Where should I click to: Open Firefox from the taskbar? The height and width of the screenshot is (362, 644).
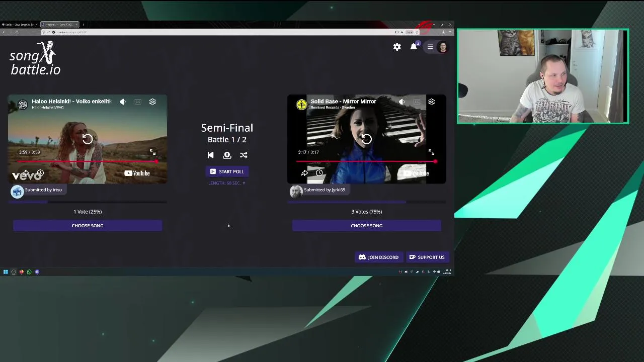[x=21, y=272]
